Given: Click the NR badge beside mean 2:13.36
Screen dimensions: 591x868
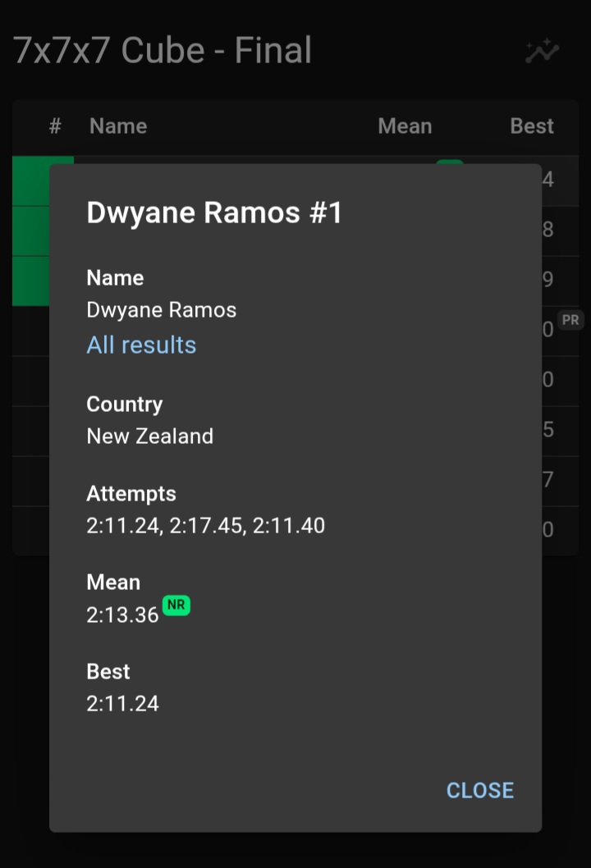Looking at the screenshot, I should point(176,605).
